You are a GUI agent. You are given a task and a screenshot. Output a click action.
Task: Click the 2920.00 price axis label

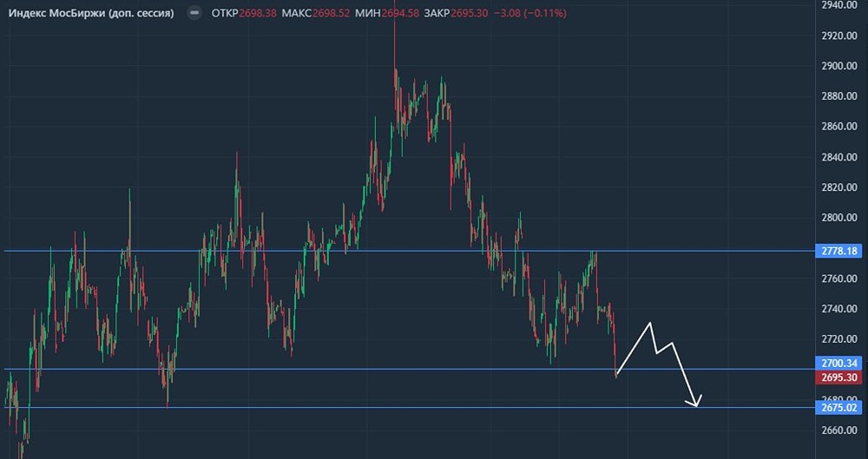tap(841, 36)
